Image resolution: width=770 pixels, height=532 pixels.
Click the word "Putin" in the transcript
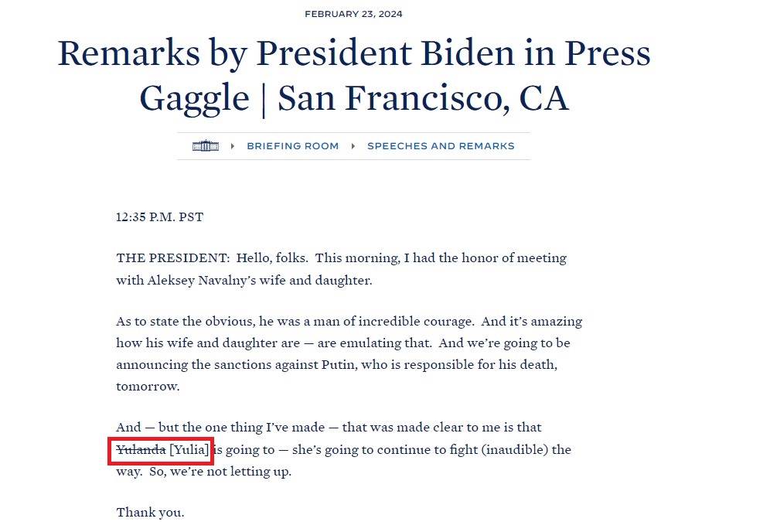(x=421, y=365)
